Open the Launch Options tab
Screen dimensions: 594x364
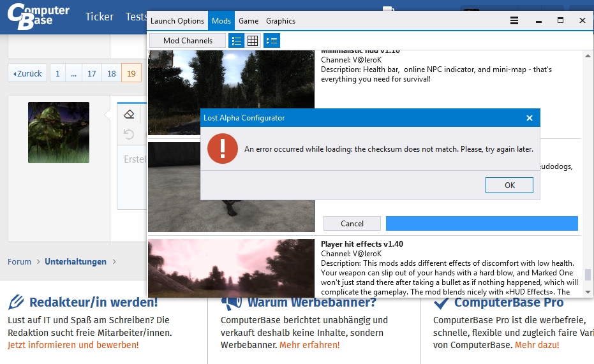[x=177, y=21]
